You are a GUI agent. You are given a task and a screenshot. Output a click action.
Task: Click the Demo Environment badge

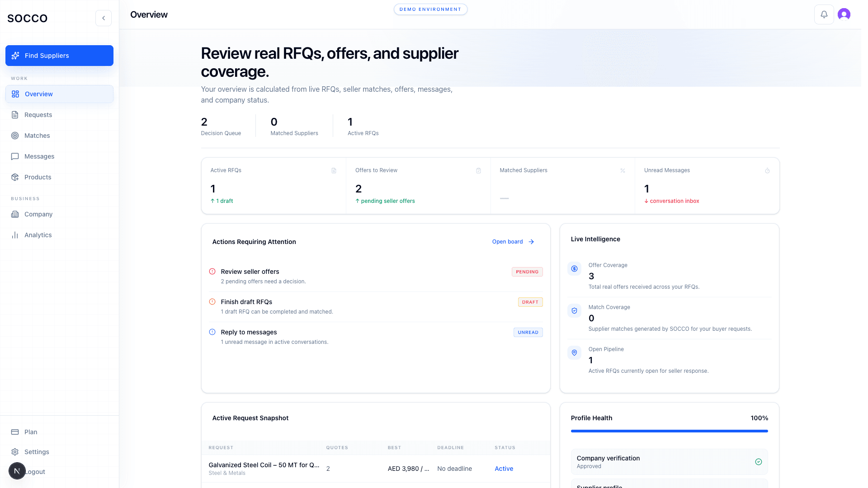coord(430,9)
